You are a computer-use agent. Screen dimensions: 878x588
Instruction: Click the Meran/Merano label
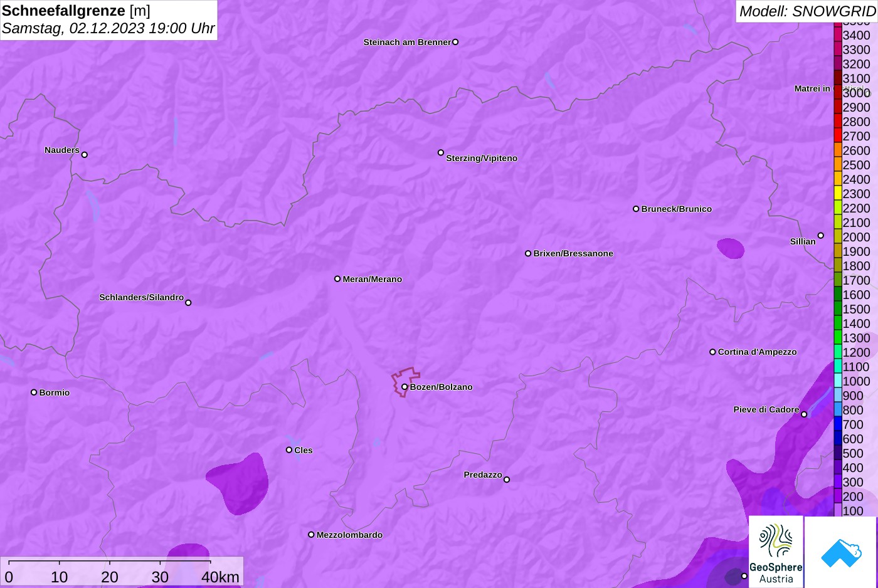tap(373, 279)
